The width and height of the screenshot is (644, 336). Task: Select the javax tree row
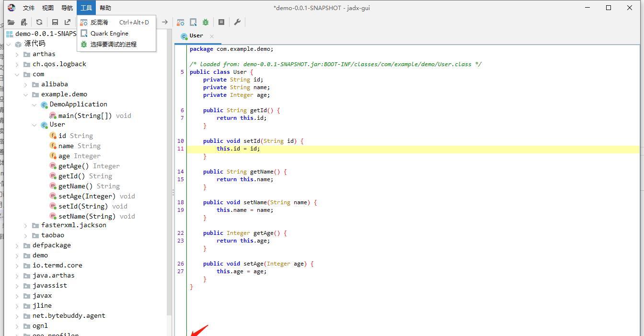click(37, 296)
